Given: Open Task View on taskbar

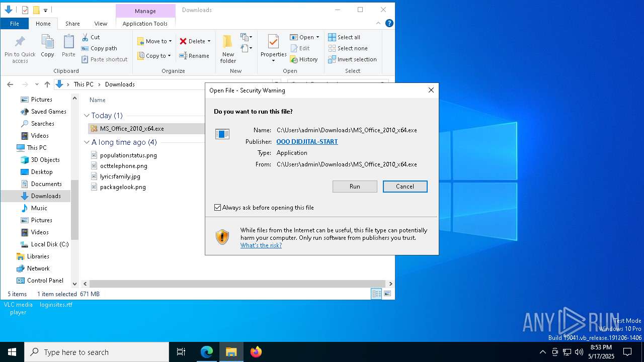Looking at the screenshot, I should (181, 352).
